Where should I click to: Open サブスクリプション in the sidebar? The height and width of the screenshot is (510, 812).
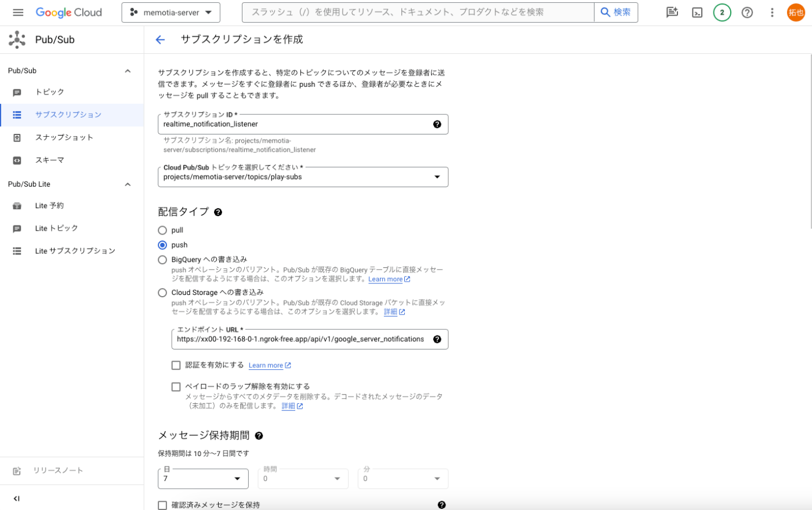point(68,115)
